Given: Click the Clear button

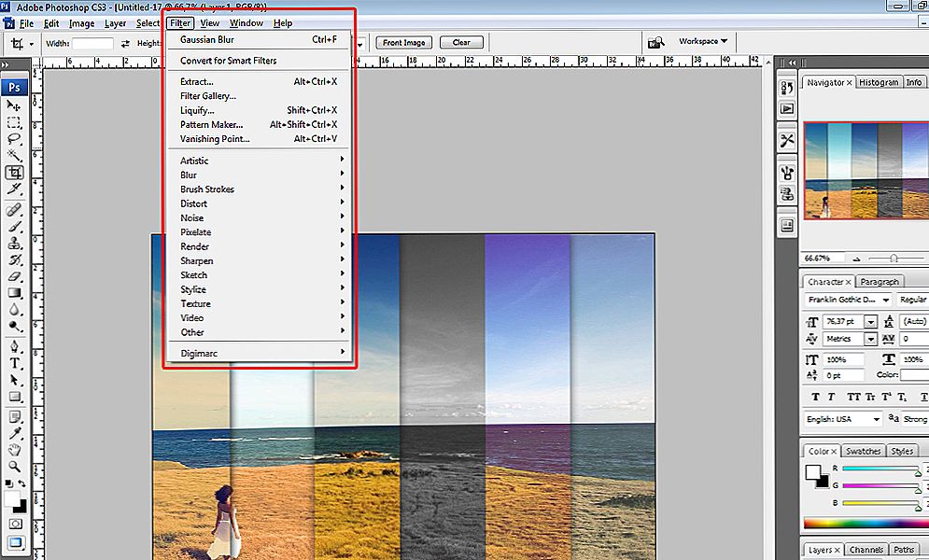Looking at the screenshot, I should pyautogui.click(x=461, y=43).
